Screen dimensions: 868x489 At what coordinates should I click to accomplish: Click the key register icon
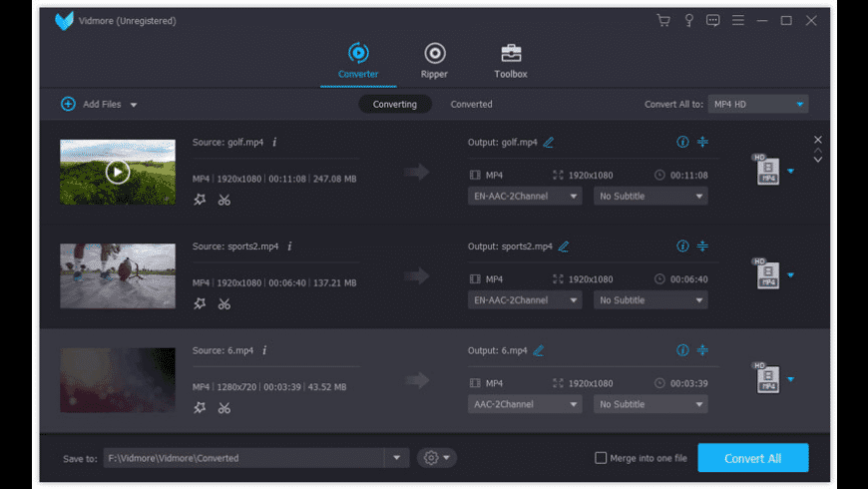(688, 20)
